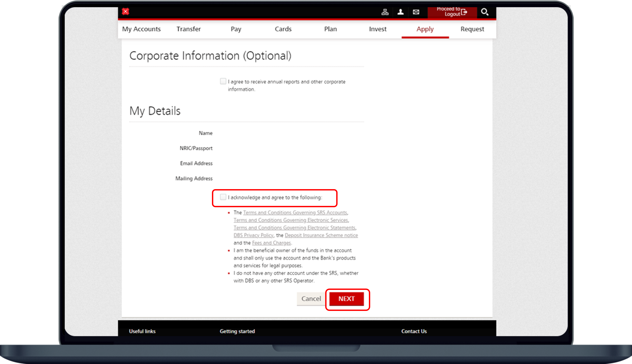The width and height of the screenshot is (632, 364).
Task: Open the Invest menu
Action: (x=378, y=29)
